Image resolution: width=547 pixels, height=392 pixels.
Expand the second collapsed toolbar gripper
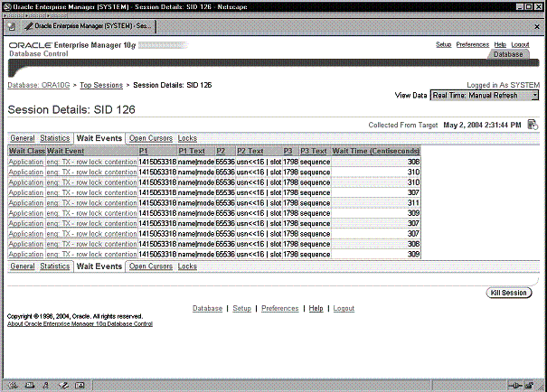pyautogui.click(x=33, y=15)
